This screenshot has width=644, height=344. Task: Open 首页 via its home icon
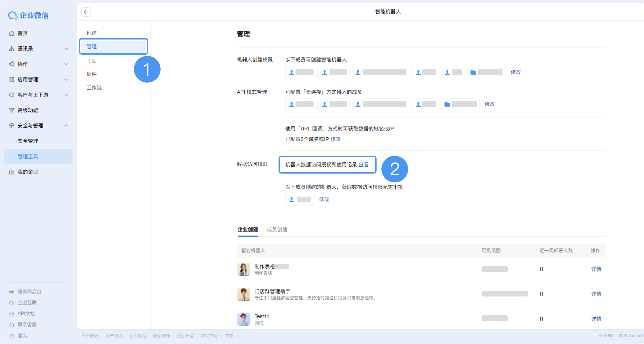point(12,33)
